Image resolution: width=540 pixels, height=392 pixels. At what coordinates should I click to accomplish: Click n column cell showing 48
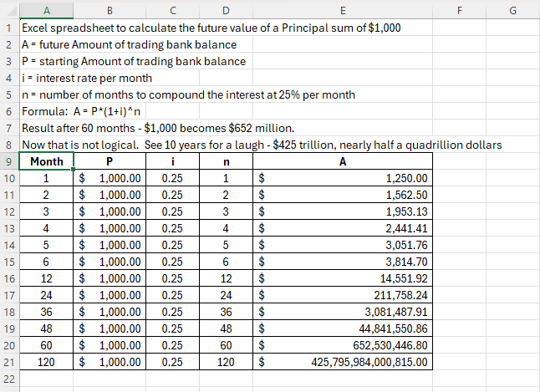(x=226, y=328)
